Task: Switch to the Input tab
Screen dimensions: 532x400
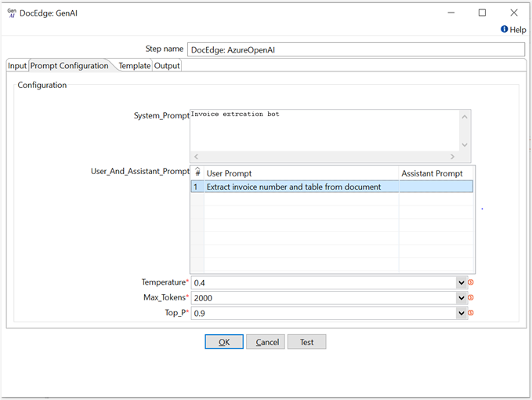Action: pyautogui.click(x=17, y=66)
